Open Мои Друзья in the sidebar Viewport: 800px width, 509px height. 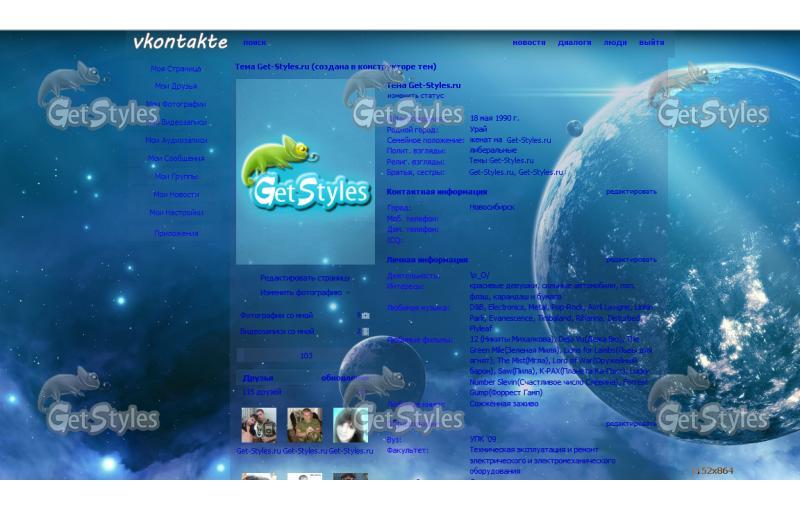click(176, 86)
